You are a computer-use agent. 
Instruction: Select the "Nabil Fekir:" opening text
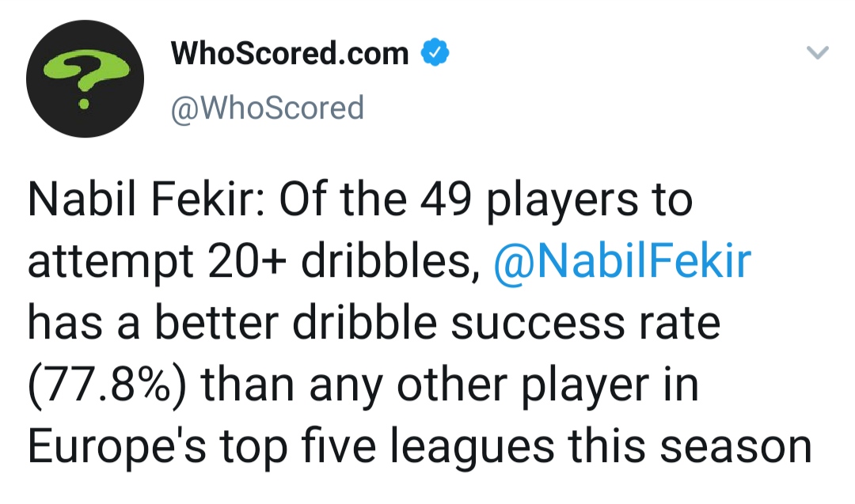pos(146,199)
